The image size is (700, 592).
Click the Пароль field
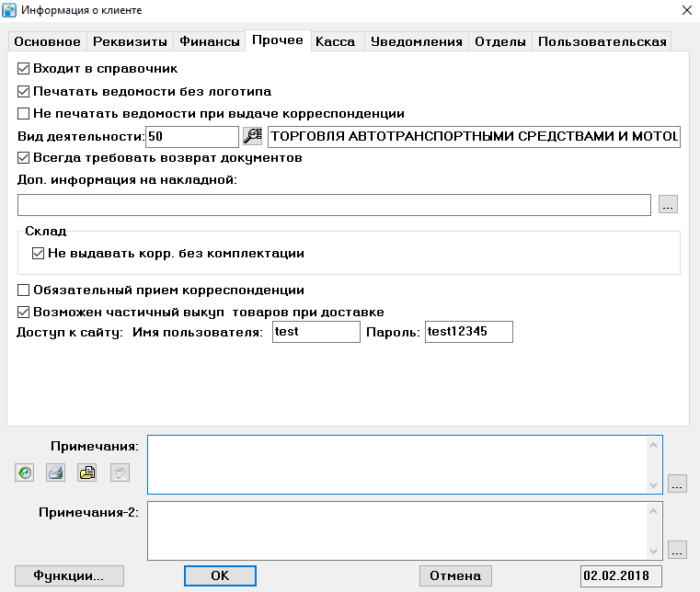(469, 332)
